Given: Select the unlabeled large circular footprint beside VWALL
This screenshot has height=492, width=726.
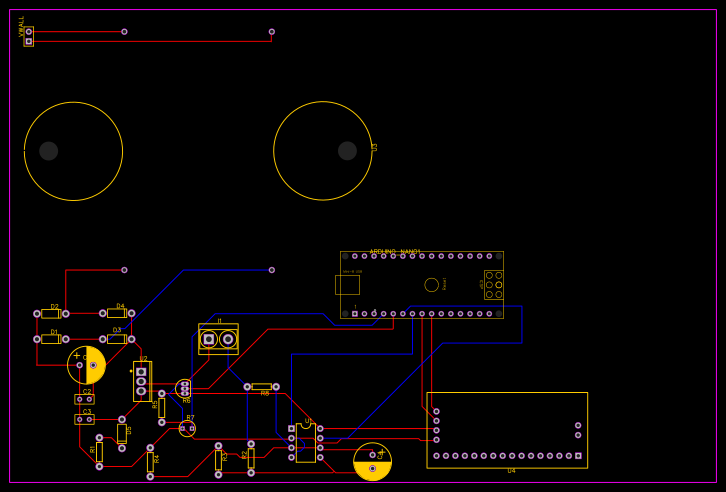Looking at the screenshot, I should (x=73, y=151).
